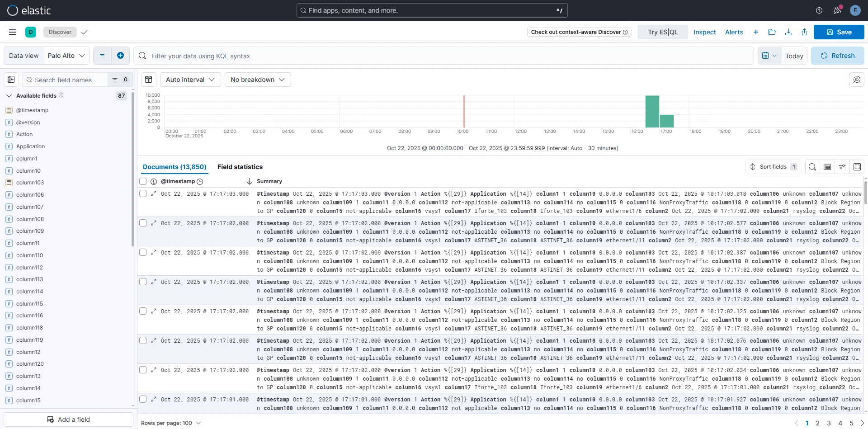Open the Sort fields menu
This screenshot has width=868, height=429.
point(773,167)
